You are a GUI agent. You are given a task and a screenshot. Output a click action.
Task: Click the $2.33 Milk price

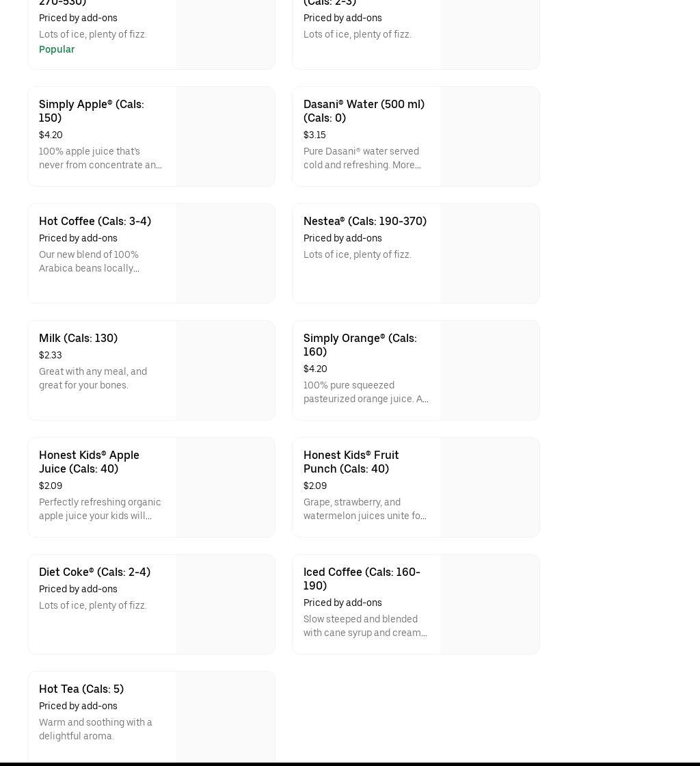[x=51, y=355]
